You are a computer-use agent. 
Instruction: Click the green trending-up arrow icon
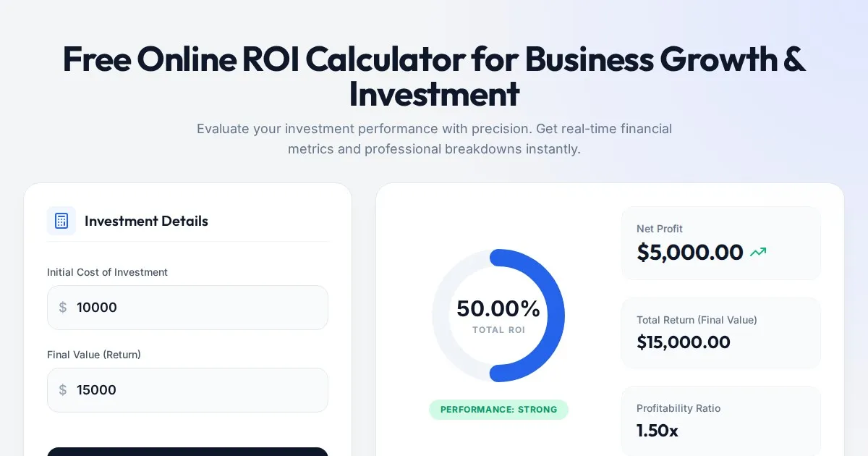click(758, 253)
